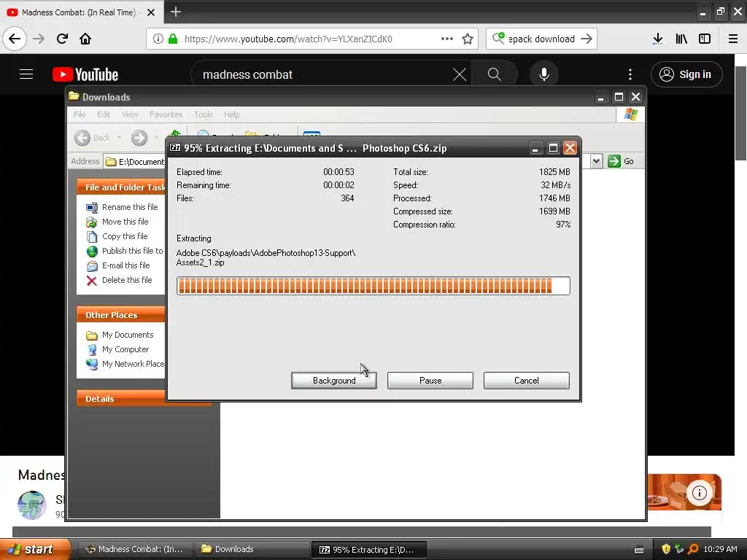This screenshot has height=560, width=747.
Task: Click E-mail this file task
Action: [x=117, y=265]
